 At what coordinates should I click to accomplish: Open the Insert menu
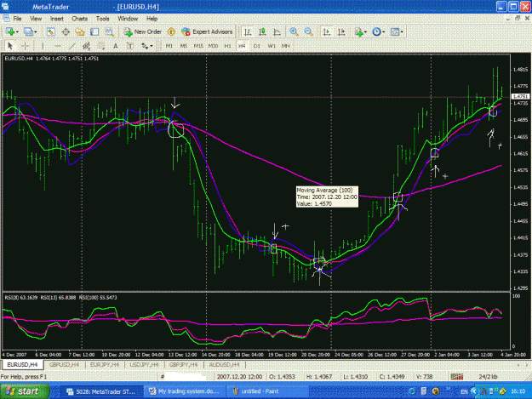click(x=57, y=19)
